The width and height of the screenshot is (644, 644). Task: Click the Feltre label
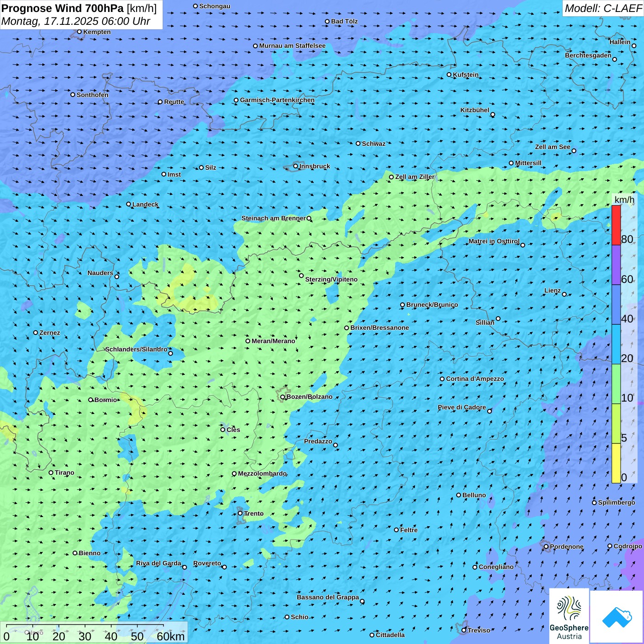pyautogui.click(x=409, y=530)
